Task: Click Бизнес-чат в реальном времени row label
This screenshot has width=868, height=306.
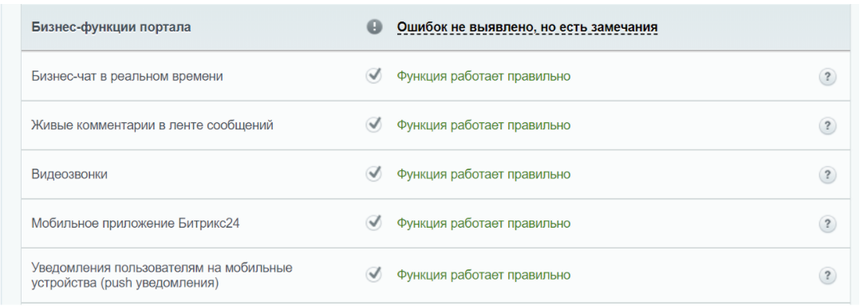Action: 128,77
